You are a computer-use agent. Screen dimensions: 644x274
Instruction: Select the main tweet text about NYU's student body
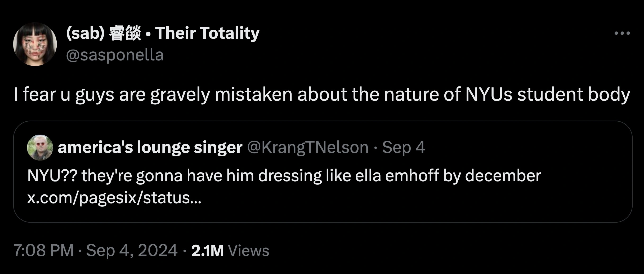(321, 95)
